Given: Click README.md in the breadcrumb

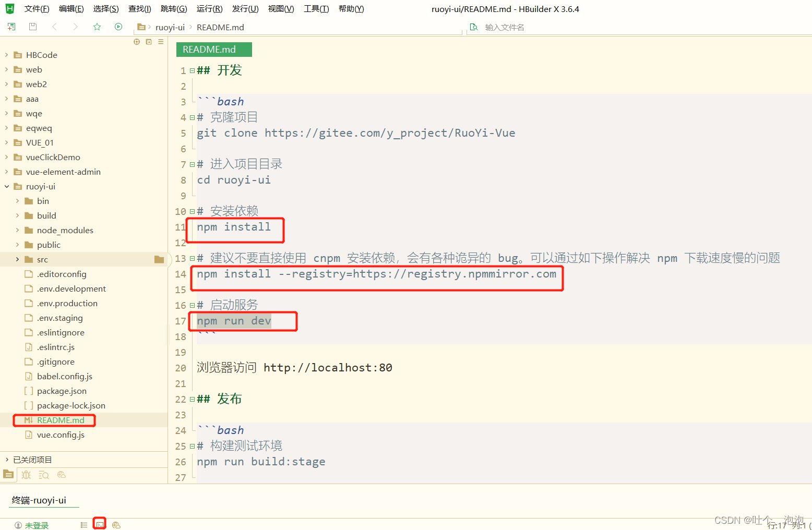Looking at the screenshot, I should click(220, 27).
